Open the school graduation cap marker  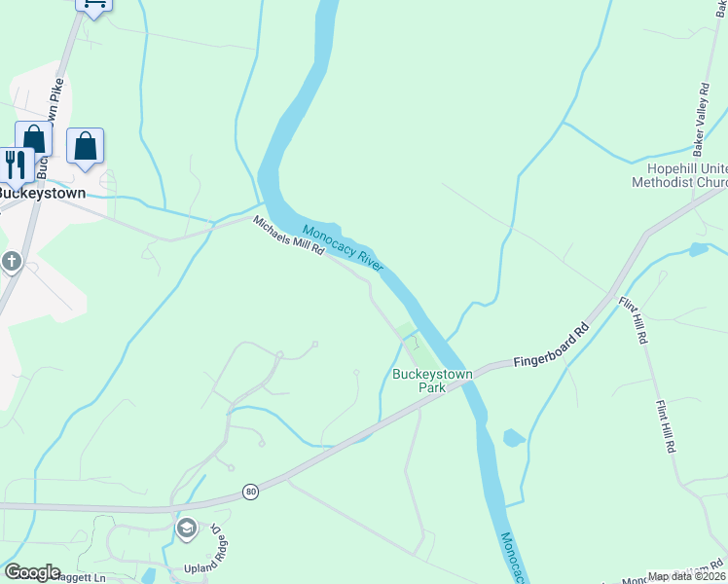[187, 529]
